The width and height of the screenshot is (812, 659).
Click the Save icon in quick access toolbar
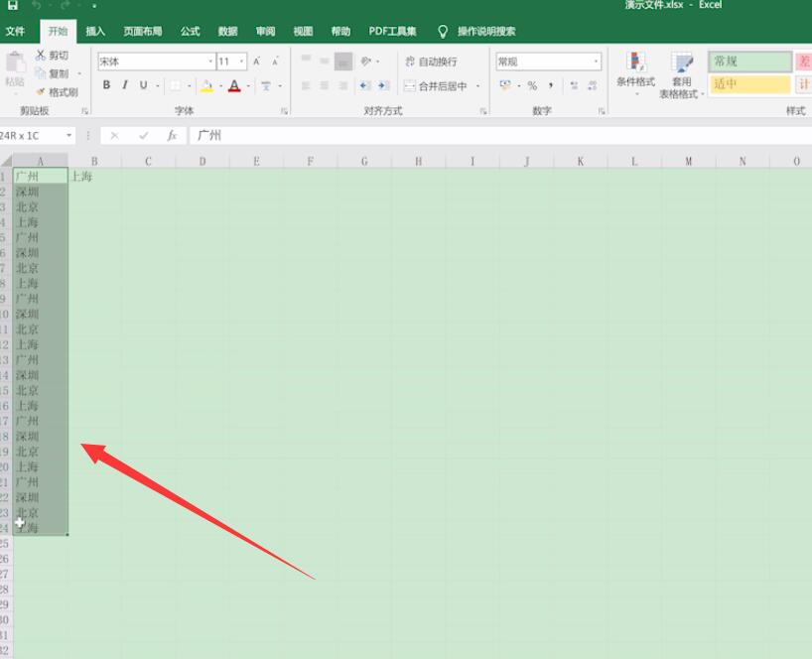coord(13,6)
